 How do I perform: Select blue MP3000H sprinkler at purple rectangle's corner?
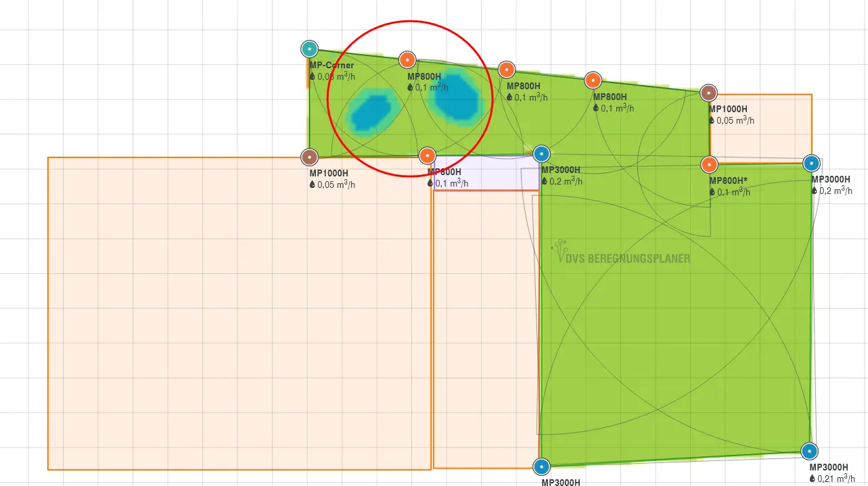click(x=541, y=153)
